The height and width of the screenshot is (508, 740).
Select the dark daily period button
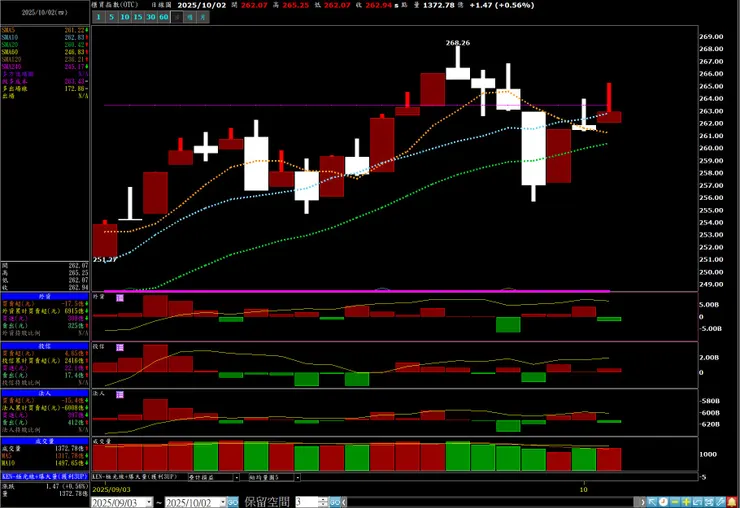pyautogui.click(x=177, y=17)
